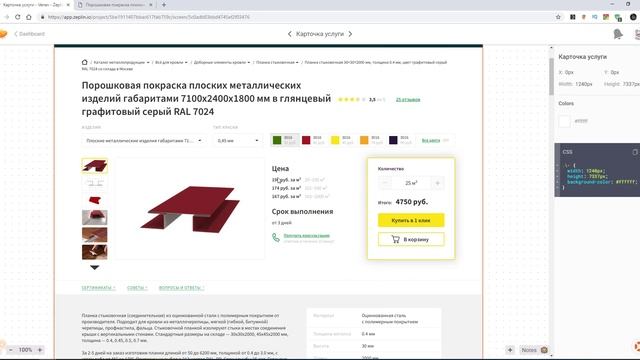The height and width of the screenshot is (360, 640).
Task: Zoom out with the minus button
Action: click(x=11, y=350)
